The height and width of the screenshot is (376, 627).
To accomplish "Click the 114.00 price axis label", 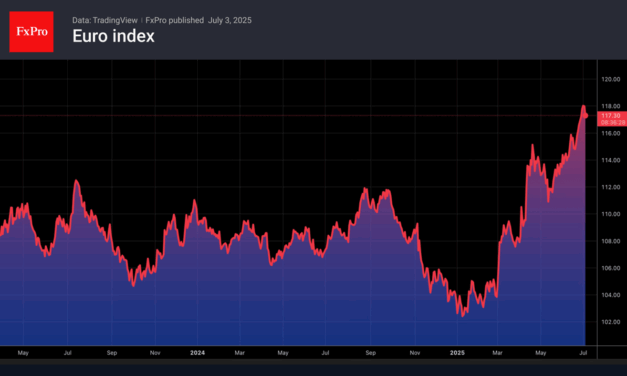I will (611, 160).
